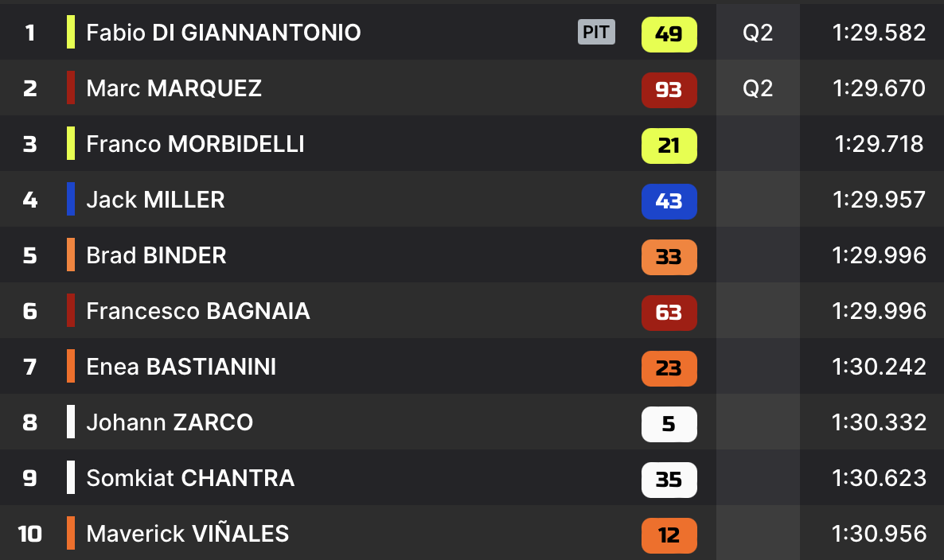
Task: Click the orange number 12 badge
Action: [669, 535]
